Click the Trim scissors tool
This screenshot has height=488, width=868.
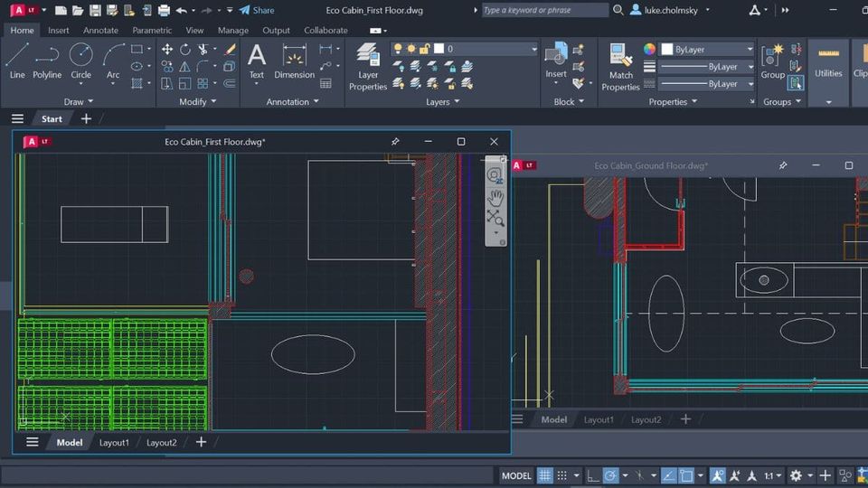tap(203, 49)
